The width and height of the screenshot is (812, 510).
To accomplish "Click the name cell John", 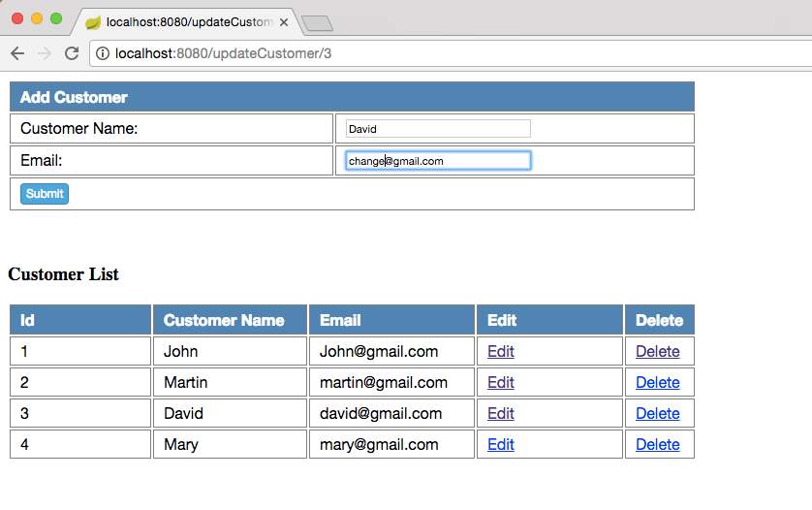I will click(230, 351).
